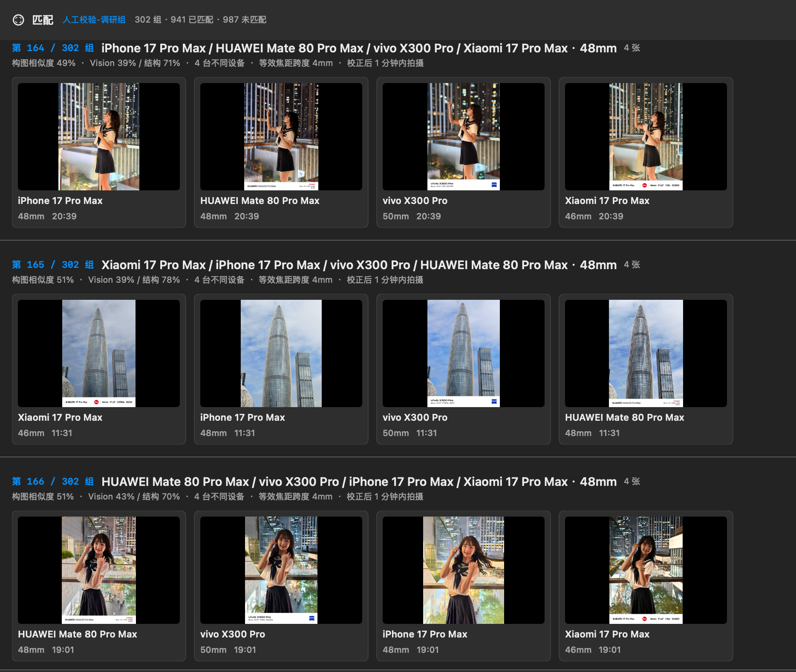The image size is (796, 672).
Task: Click iPhone 17 Pro Max label in group 165
Action: pos(242,417)
